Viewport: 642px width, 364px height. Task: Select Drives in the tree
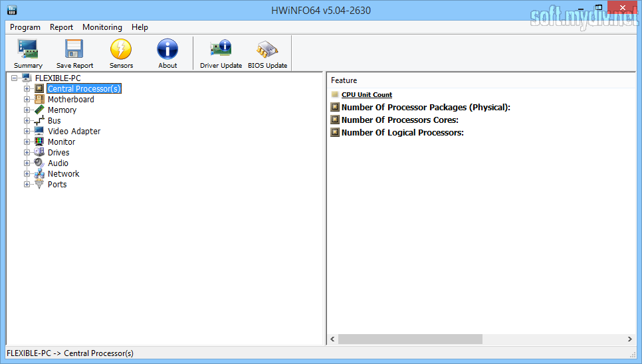[x=58, y=152]
